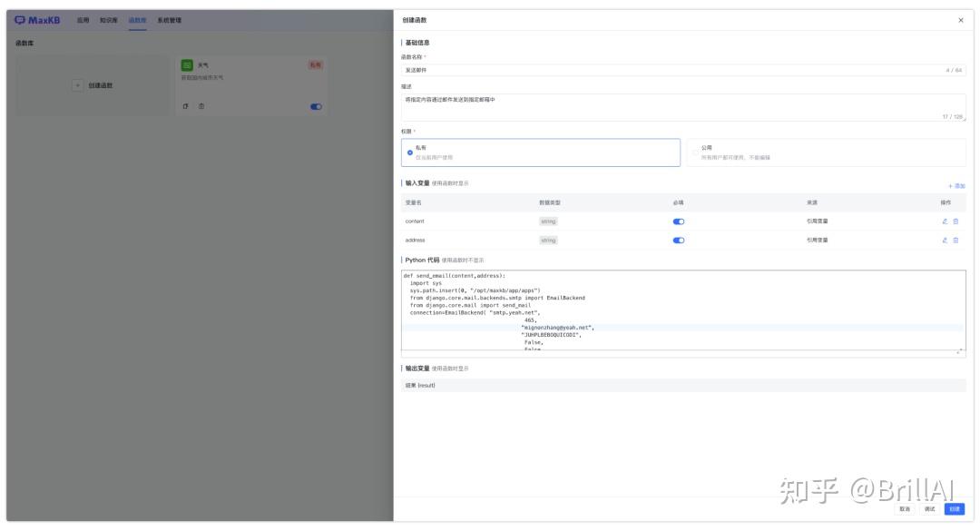Click the 添加 link for input variables
This screenshot has width=980, height=531.
(x=957, y=186)
